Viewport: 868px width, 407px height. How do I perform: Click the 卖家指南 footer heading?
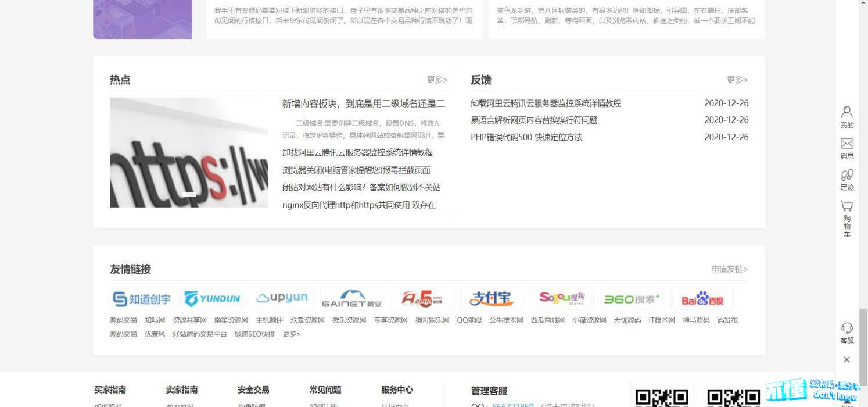point(182,390)
